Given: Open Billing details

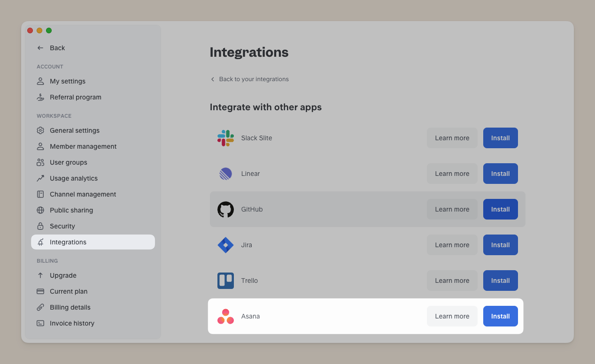Looking at the screenshot, I should 93,307.
